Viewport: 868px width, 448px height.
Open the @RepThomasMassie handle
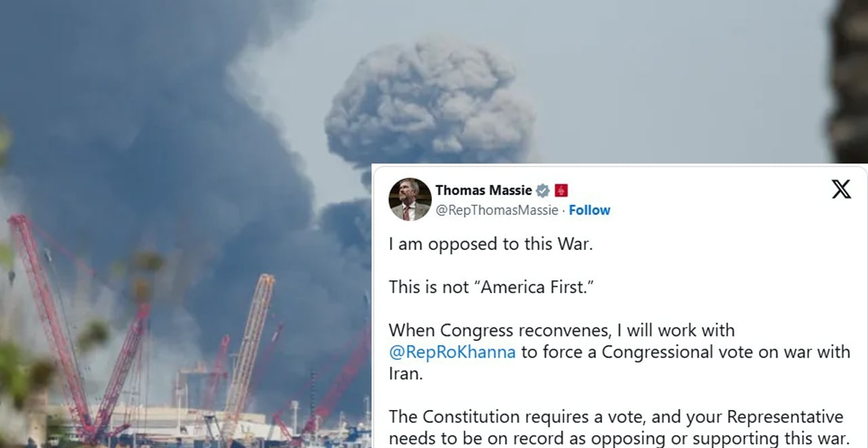click(496, 210)
